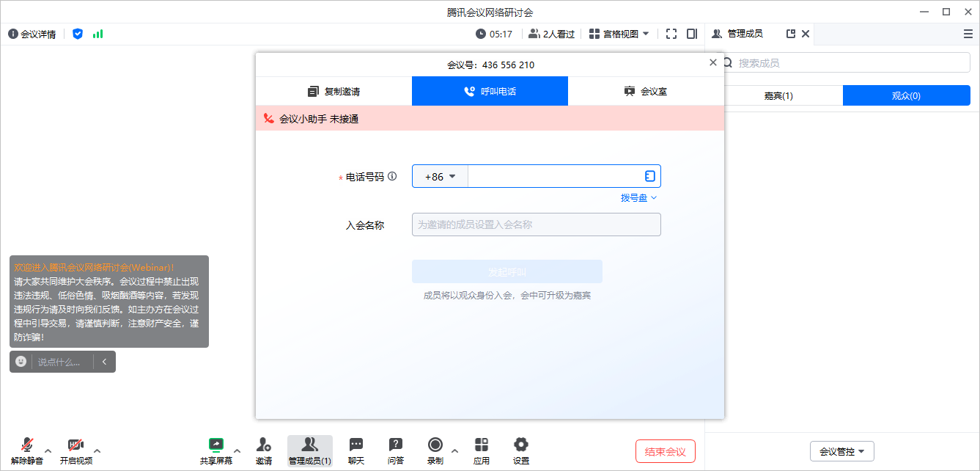980x471 pixels.
Task: Open meeting details info icon
Action: point(13,34)
